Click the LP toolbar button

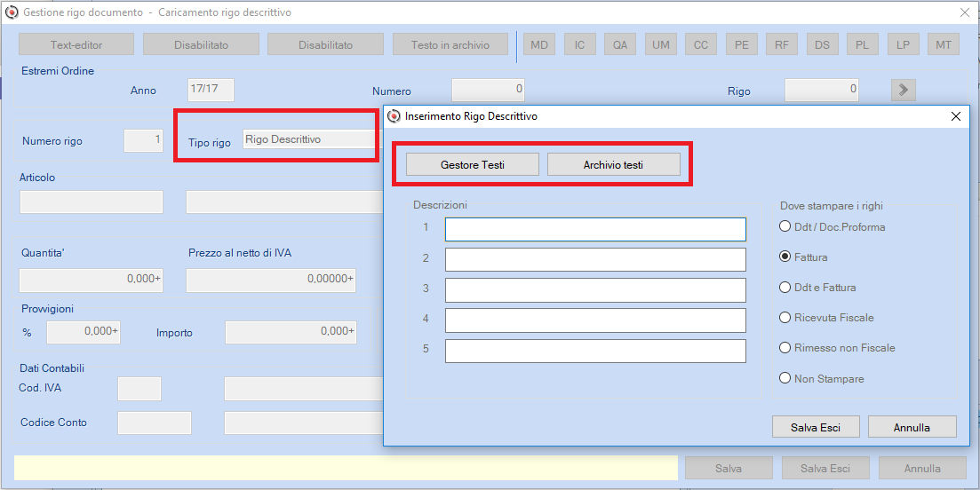click(x=903, y=44)
